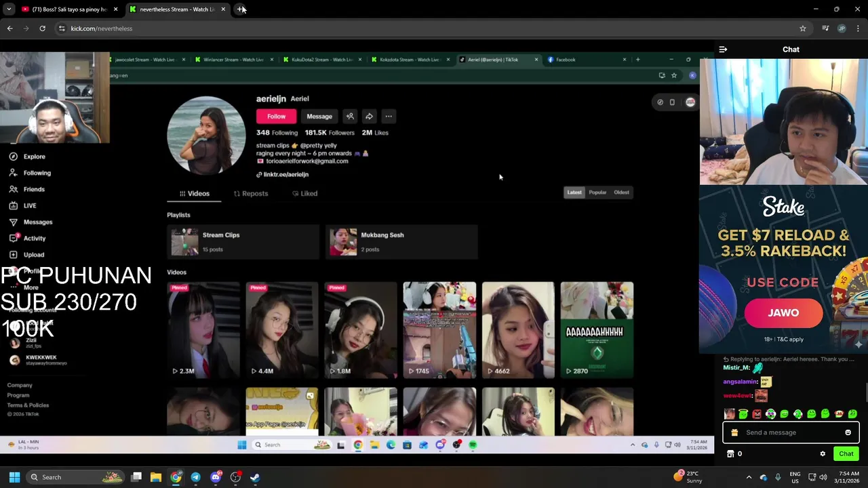Open Activity in the TikTok sidebar
868x488 pixels.
pos(28,238)
